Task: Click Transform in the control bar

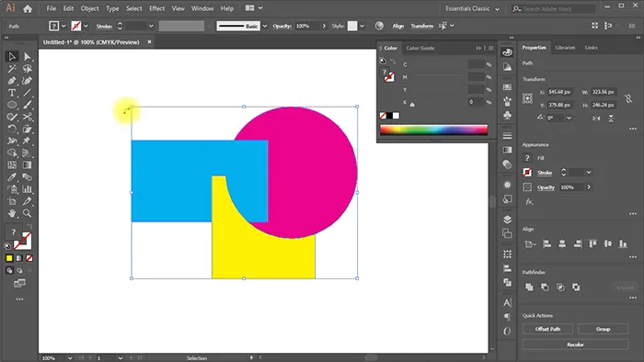Action: point(421,26)
